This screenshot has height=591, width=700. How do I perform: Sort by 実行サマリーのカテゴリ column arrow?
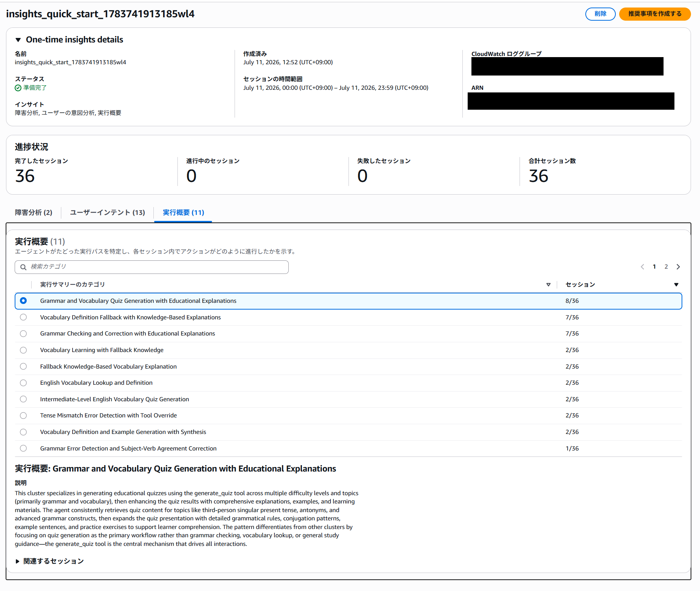tap(548, 285)
